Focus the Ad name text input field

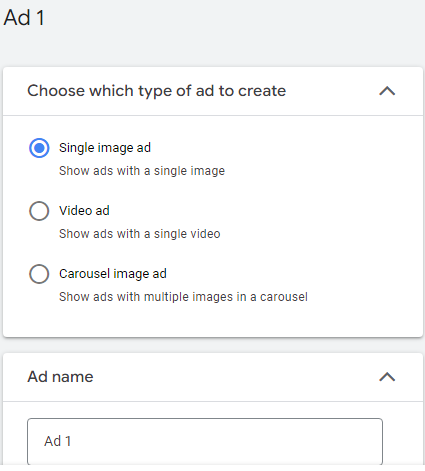click(205, 441)
